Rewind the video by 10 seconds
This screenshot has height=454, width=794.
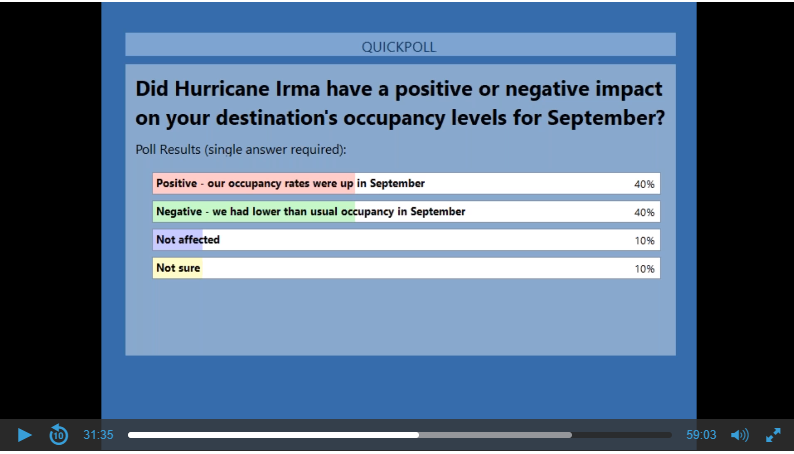tap(59, 435)
